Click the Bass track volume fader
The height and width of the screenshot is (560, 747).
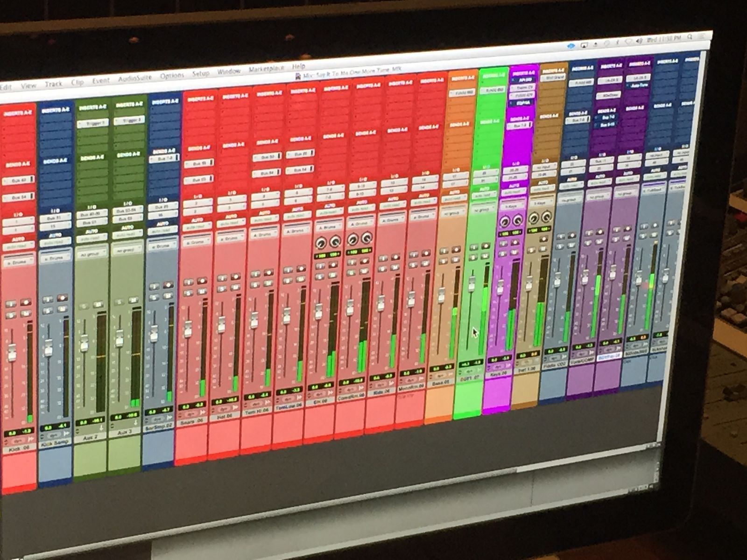click(442, 295)
